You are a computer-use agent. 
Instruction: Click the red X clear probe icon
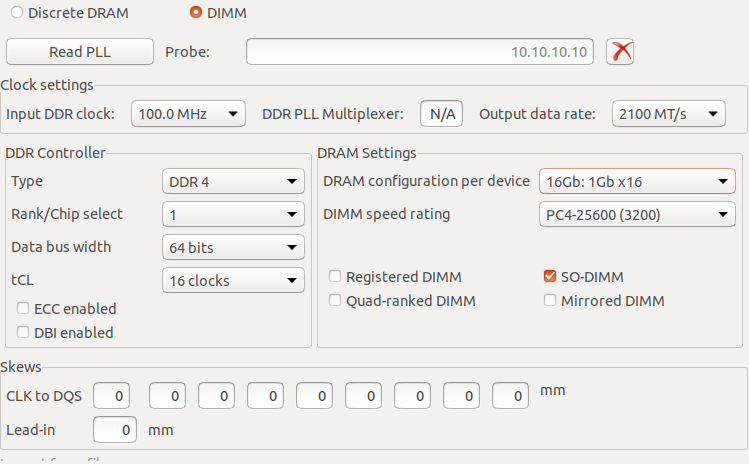(x=622, y=51)
